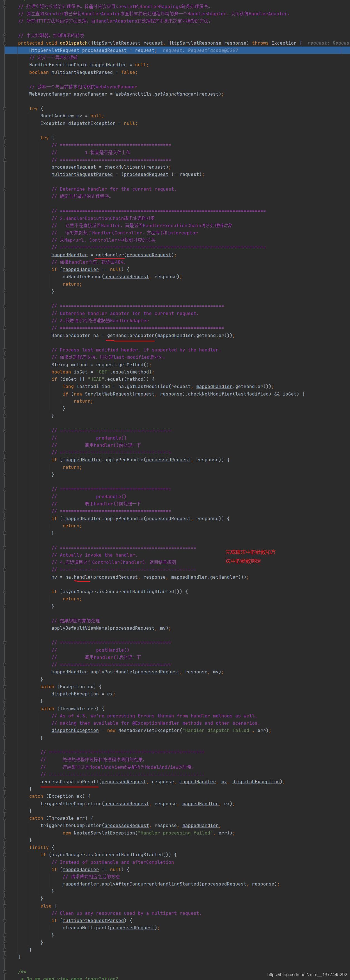Click the 'cleanupMultipart' method call
This screenshot has width=350, height=980.
85,928
